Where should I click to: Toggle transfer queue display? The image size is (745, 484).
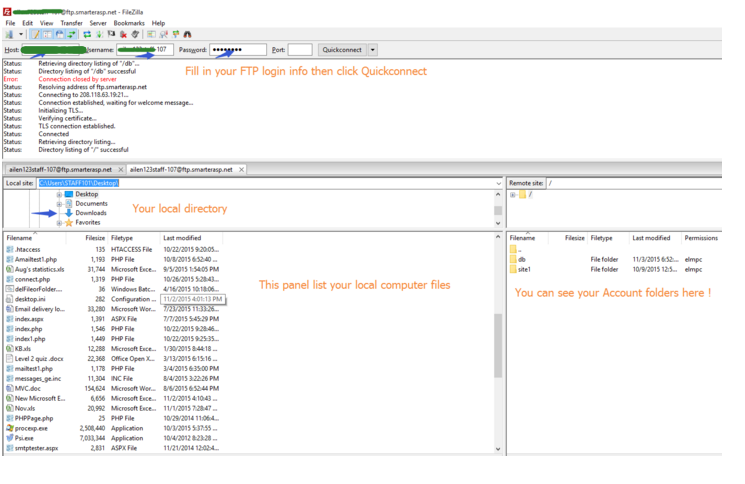pyautogui.click(x=71, y=34)
